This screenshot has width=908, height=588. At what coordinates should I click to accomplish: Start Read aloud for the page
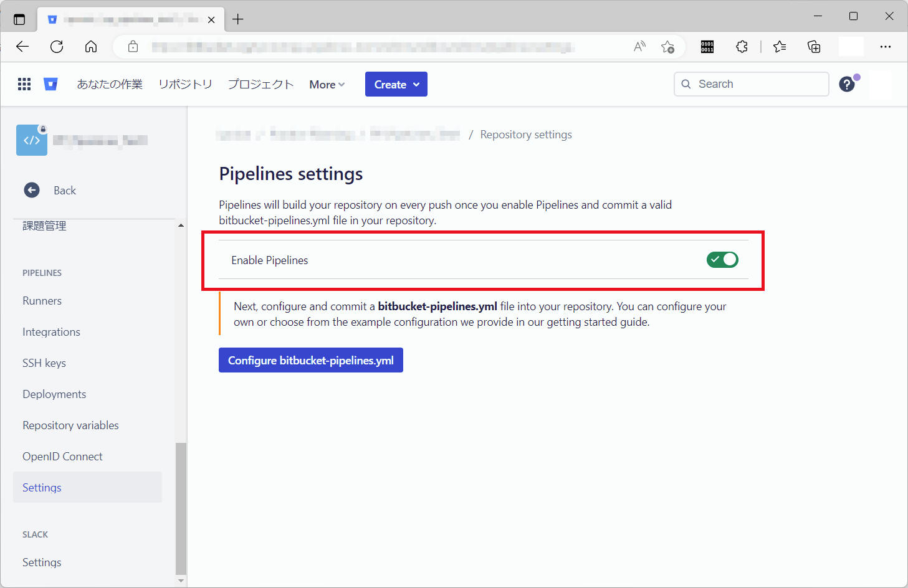[x=639, y=46]
